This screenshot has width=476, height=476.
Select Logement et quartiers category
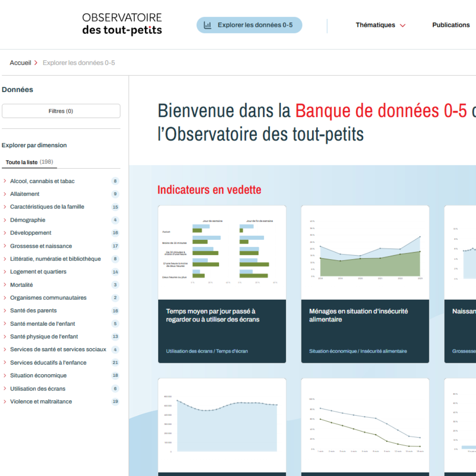(38, 271)
